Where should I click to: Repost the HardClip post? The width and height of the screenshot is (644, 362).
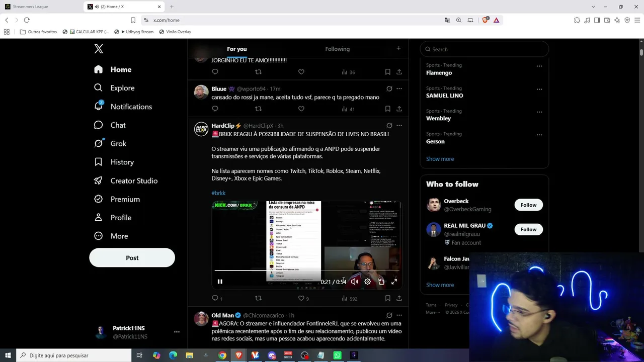[x=258, y=298]
